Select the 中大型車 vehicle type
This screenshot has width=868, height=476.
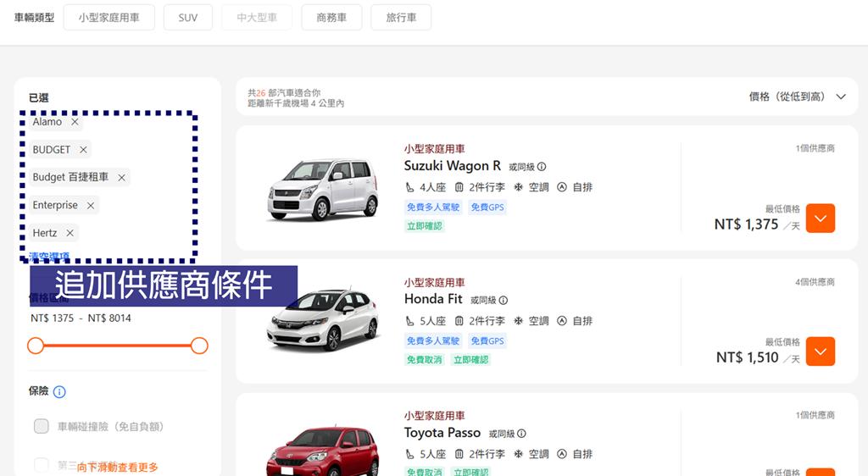pos(257,18)
